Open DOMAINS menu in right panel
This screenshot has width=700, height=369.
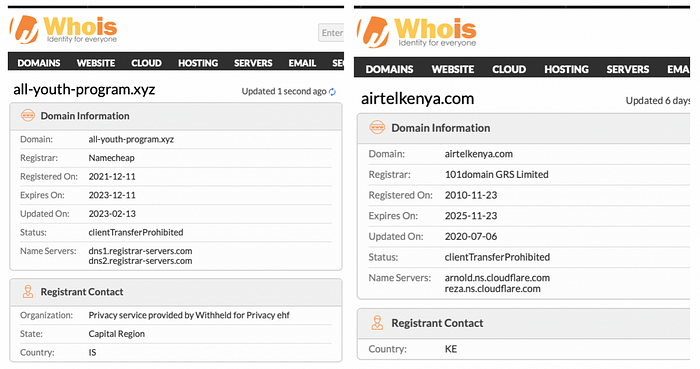pos(389,69)
